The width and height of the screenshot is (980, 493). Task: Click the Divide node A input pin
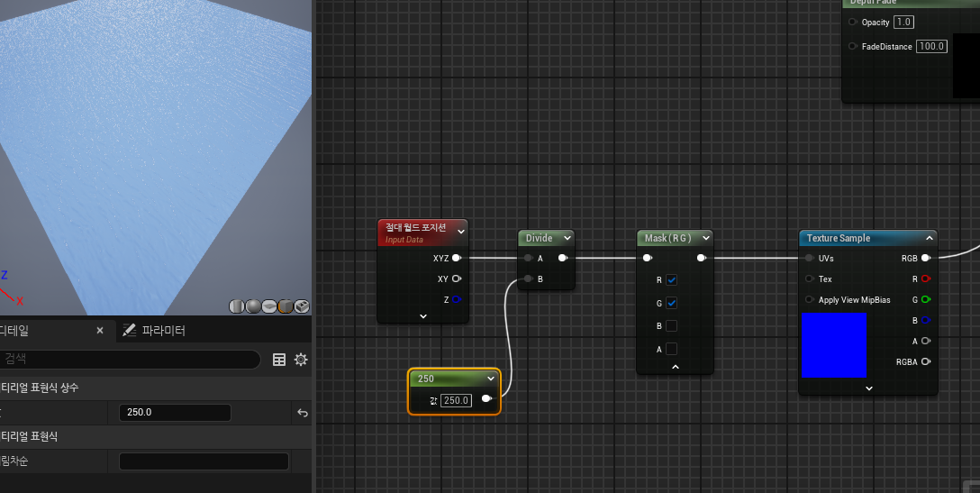coord(528,258)
